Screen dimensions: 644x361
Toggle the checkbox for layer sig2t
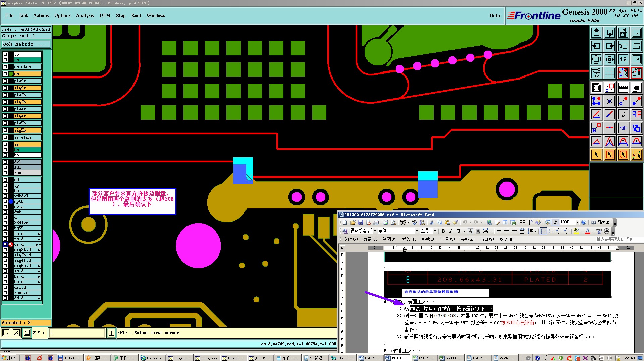click(5, 88)
